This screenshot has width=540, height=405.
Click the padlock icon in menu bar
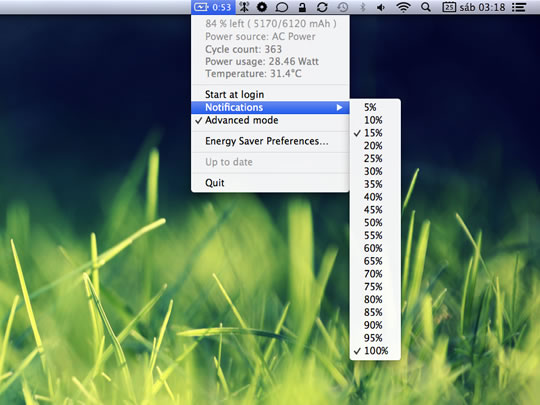(302, 7)
